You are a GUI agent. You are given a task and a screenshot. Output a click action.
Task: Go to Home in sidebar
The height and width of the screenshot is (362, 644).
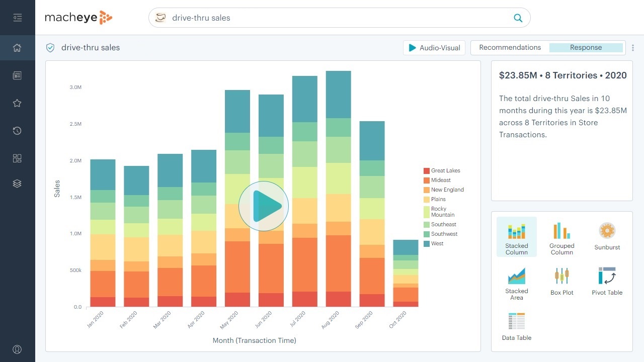tap(17, 48)
